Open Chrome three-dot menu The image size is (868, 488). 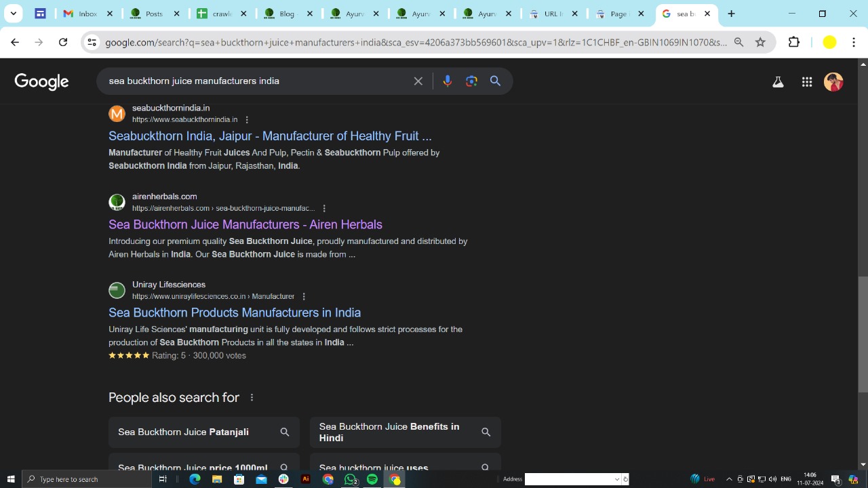coord(854,42)
